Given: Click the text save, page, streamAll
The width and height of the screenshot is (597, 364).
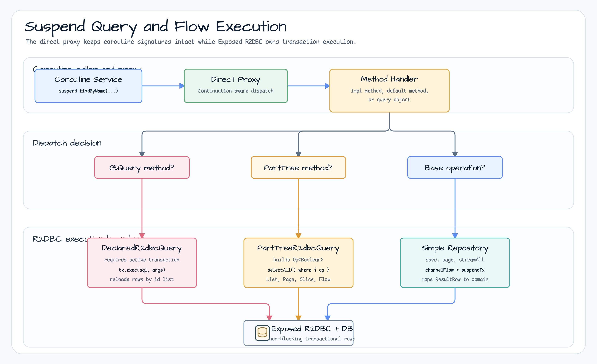Looking at the screenshot, I should 455,260.
